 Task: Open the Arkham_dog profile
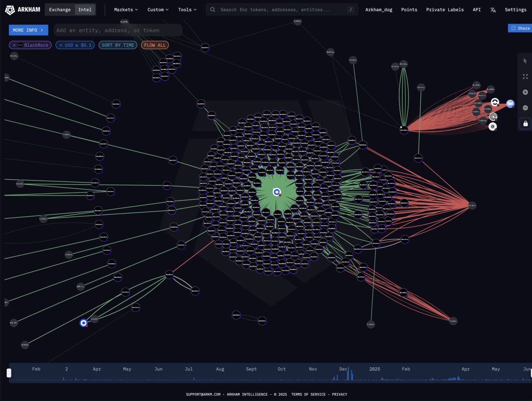pyautogui.click(x=379, y=9)
